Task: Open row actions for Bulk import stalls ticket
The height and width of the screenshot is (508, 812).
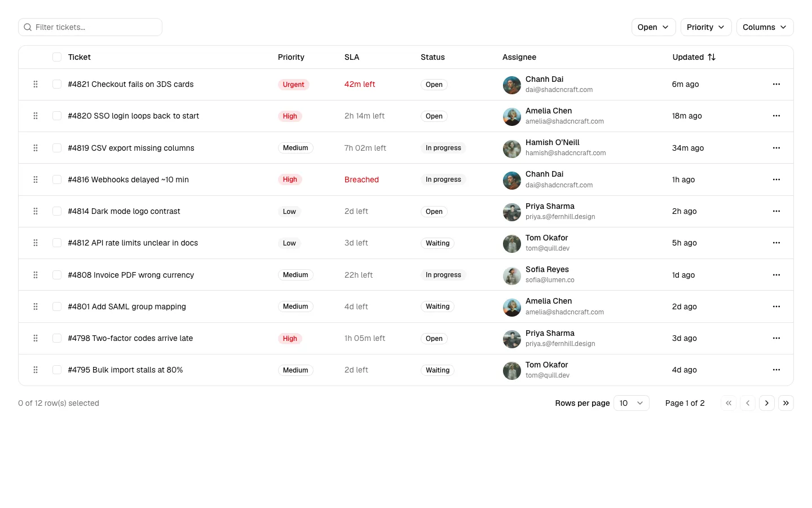Action: pos(776,370)
